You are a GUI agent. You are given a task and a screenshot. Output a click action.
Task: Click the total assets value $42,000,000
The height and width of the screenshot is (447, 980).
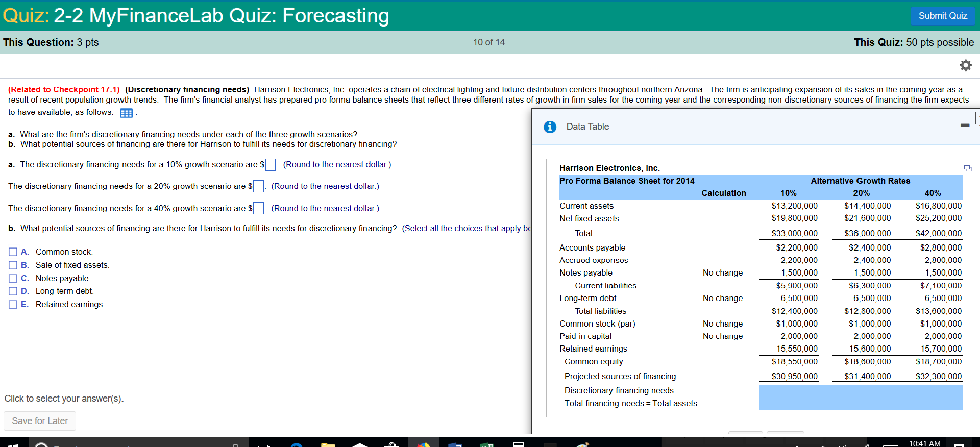pos(938,233)
